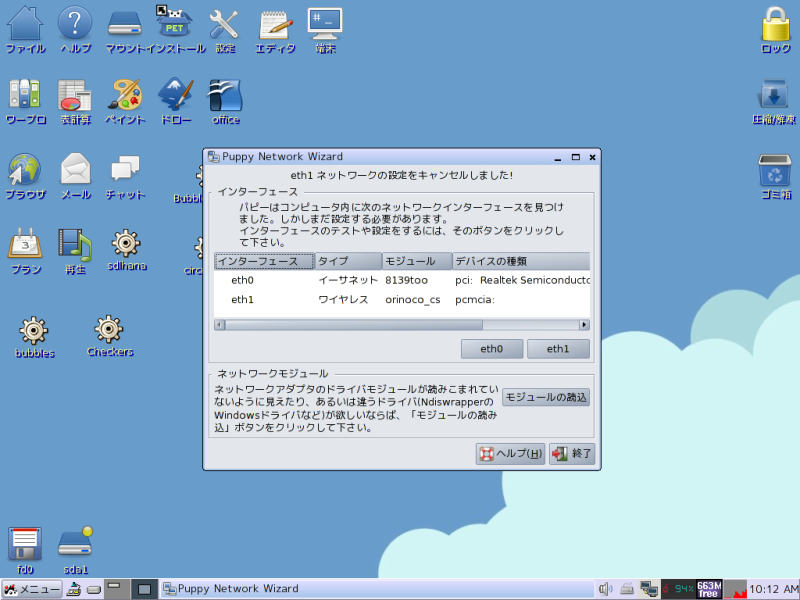
Task: Click the Puppy Network Wizard taskbar entry
Action: (x=377, y=589)
